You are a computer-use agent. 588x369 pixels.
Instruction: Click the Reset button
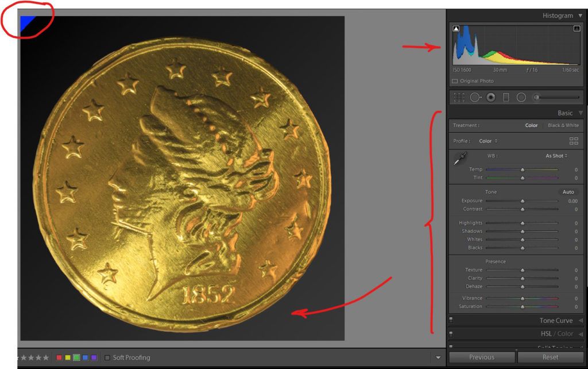click(x=550, y=357)
